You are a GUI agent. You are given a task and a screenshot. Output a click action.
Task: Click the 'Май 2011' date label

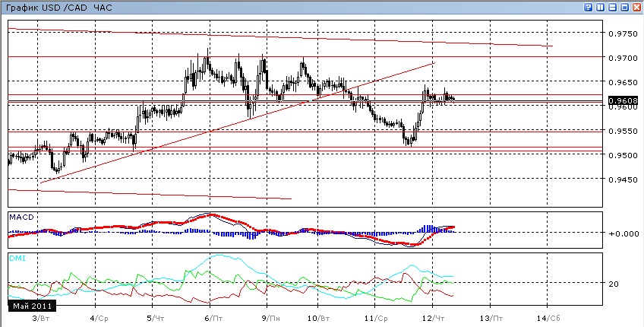click(x=32, y=306)
